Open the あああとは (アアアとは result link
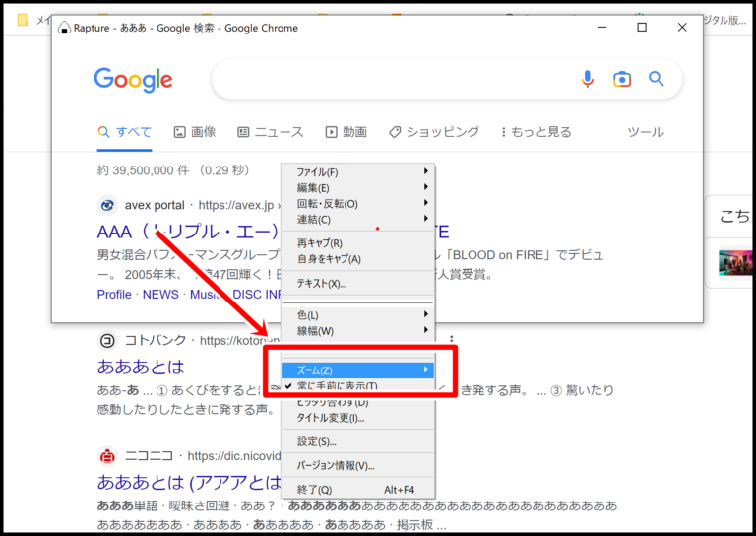This screenshot has width=756, height=536. click(x=189, y=482)
